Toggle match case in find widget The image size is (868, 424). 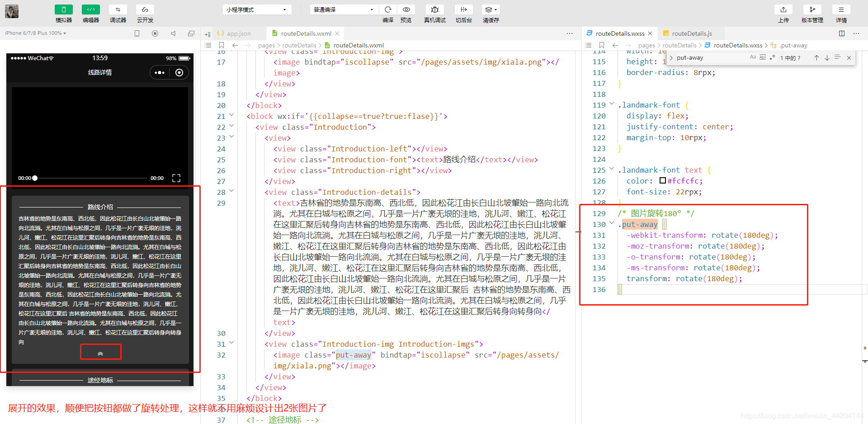(x=753, y=57)
